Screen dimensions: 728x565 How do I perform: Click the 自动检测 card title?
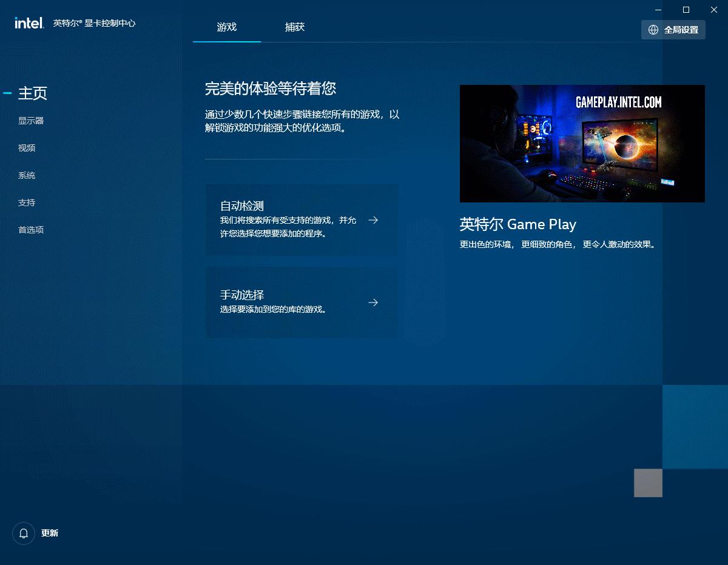point(242,206)
